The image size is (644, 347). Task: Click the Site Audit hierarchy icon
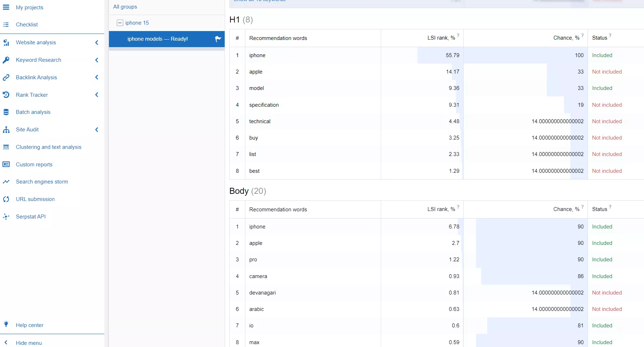pos(6,130)
